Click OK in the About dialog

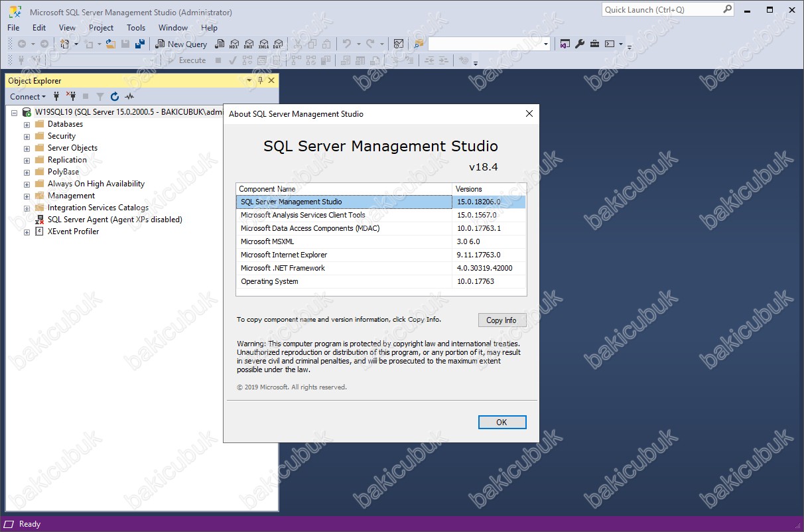[502, 422]
